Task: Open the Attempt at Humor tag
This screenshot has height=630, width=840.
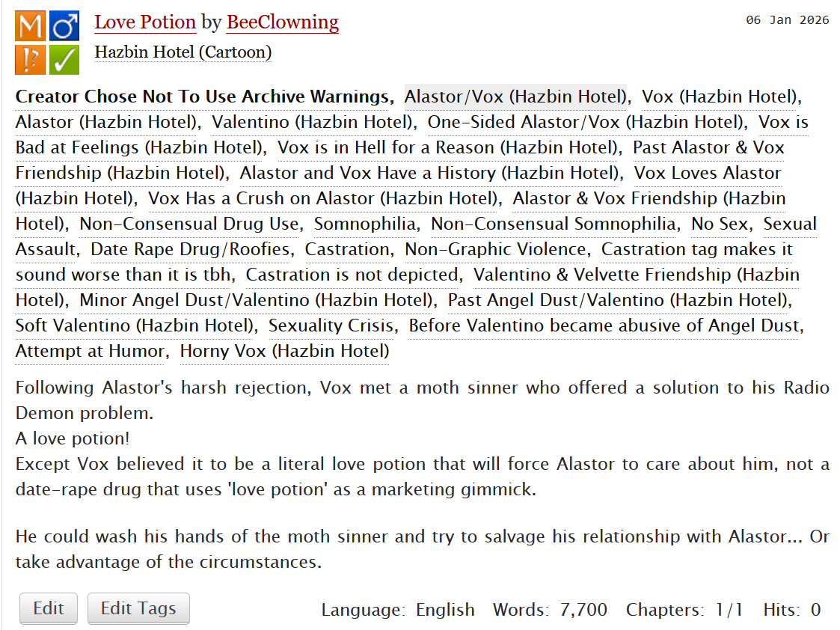Action: tap(90, 351)
